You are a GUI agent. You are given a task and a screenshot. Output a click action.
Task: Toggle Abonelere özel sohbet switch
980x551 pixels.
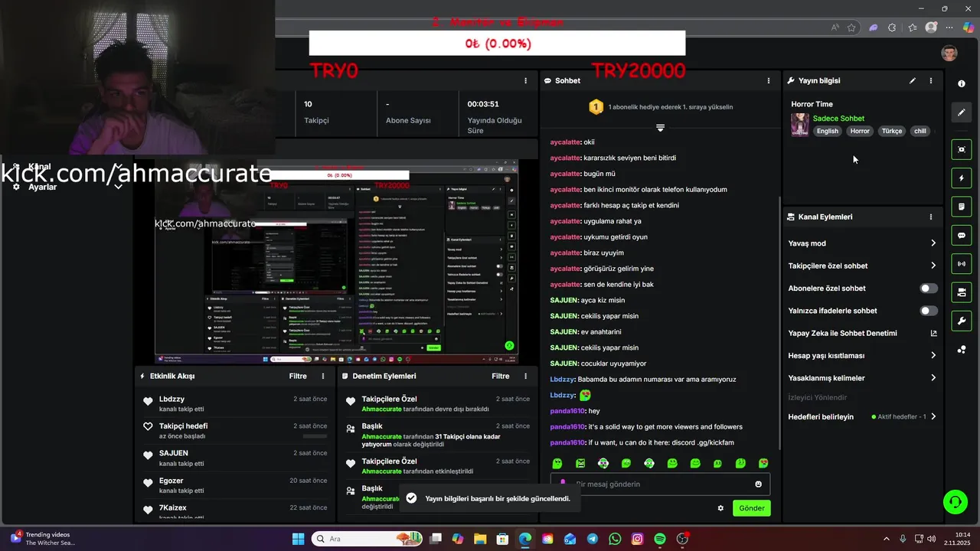929,289
